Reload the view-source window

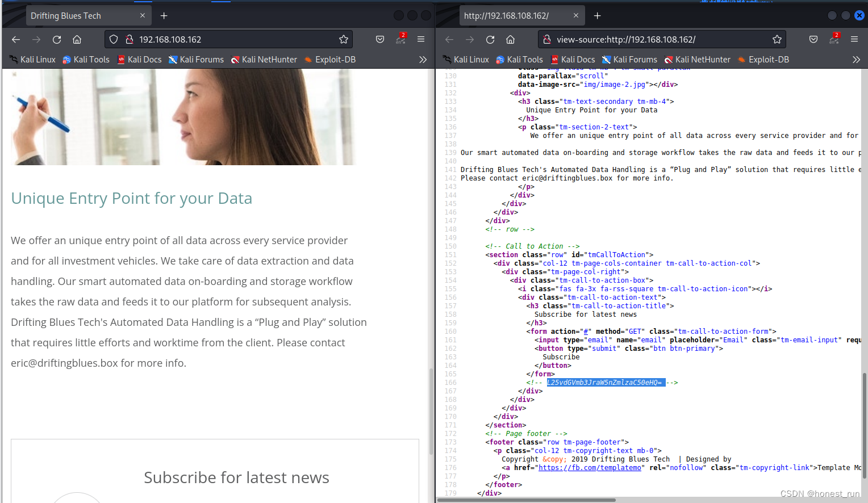(x=490, y=39)
